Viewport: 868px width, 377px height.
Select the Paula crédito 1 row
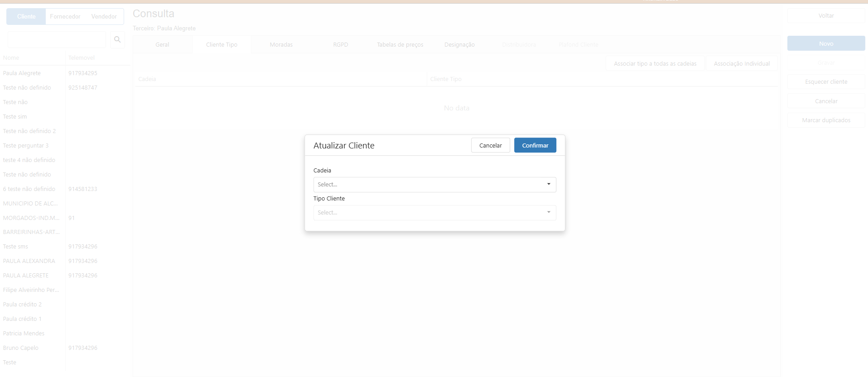click(65, 319)
